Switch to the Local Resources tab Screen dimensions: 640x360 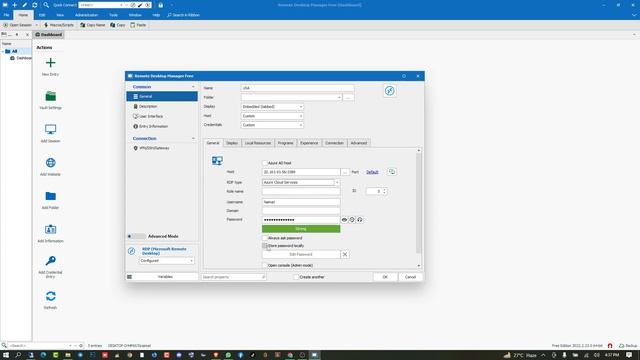258,143
